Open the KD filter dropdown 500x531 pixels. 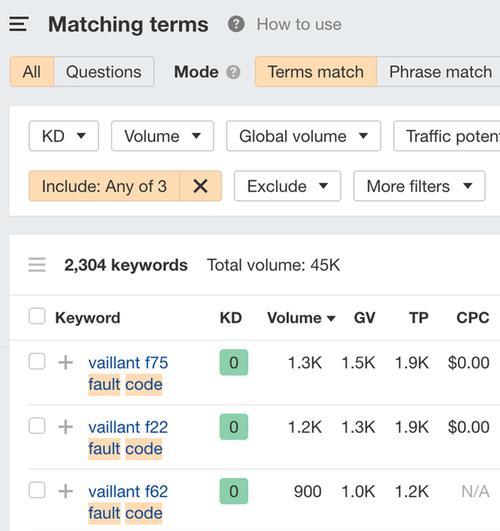(x=64, y=136)
